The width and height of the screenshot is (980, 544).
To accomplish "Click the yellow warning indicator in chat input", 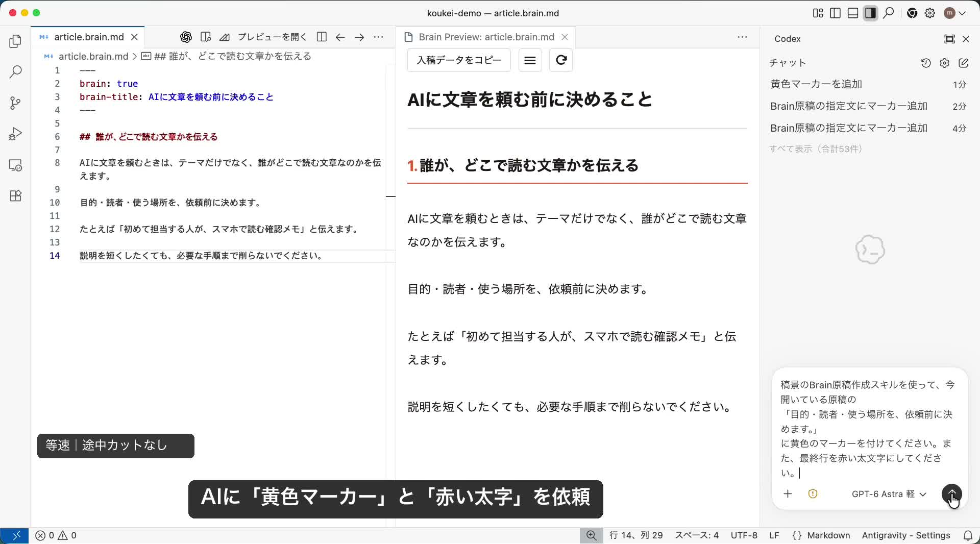I will point(813,494).
